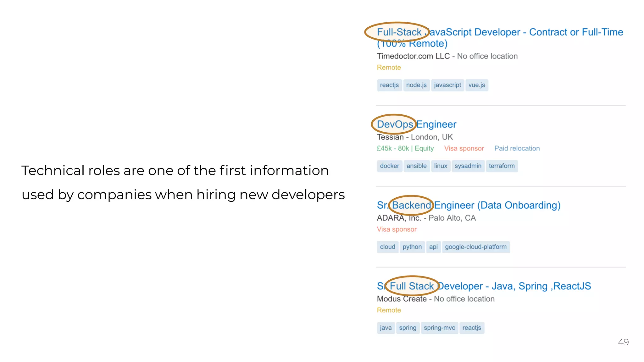The image size is (644, 362).
Task: Open Sr. Full Stack Developer Java listing
Action: [484, 286]
